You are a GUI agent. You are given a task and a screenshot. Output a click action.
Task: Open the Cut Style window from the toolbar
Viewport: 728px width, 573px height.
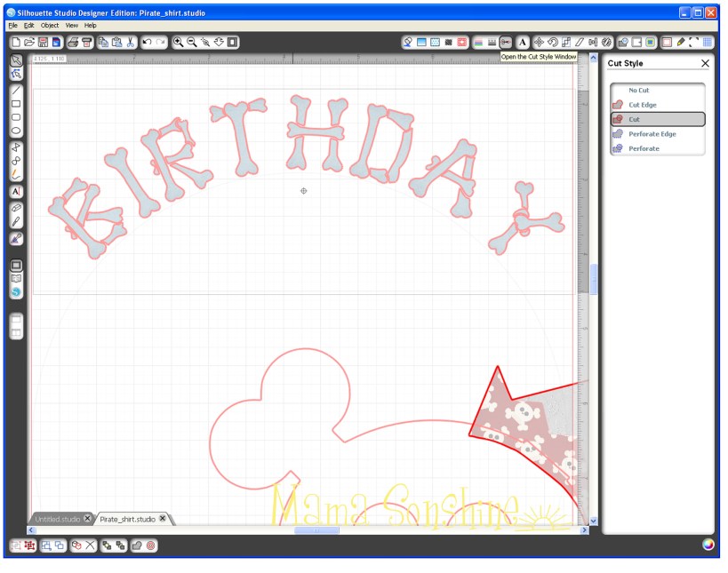click(507, 41)
